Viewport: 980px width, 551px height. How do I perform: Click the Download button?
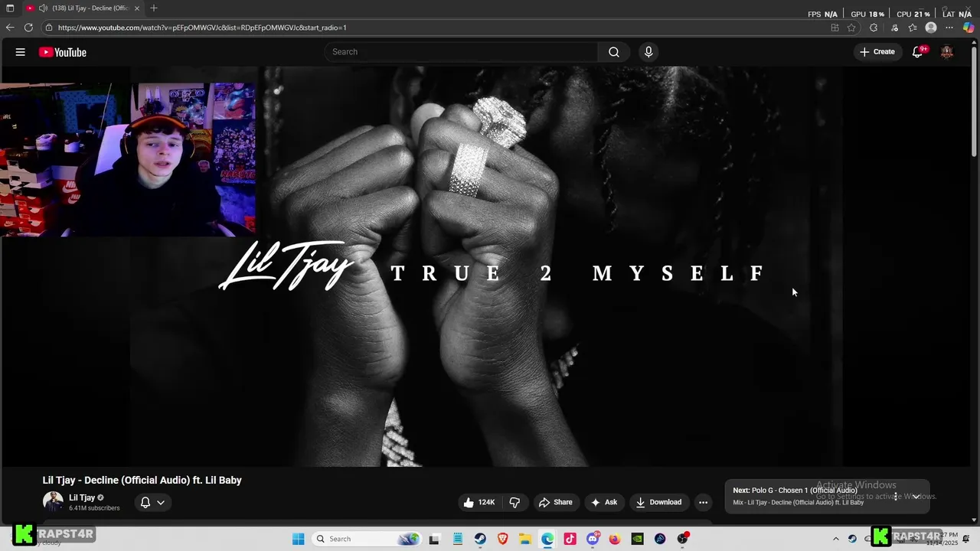(x=658, y=502)
